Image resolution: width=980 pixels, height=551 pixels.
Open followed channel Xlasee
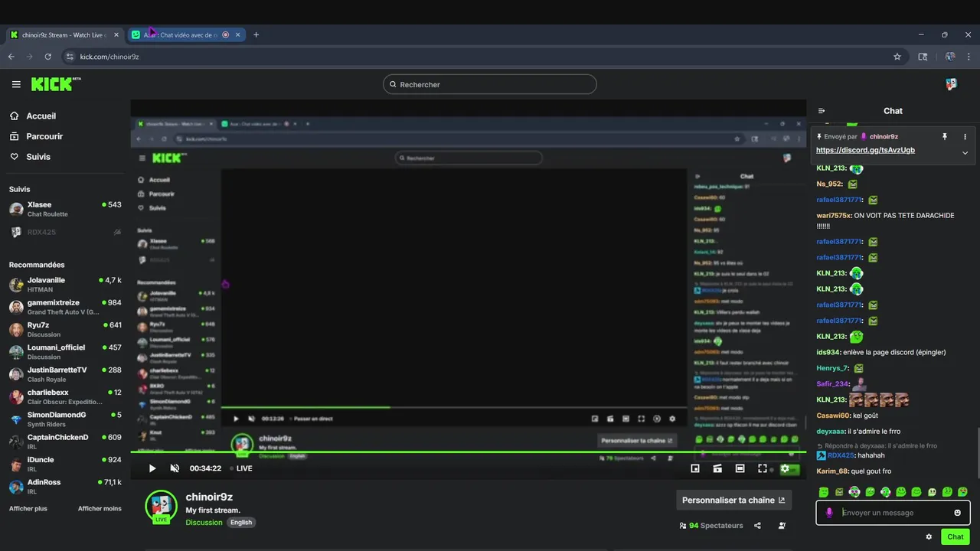(x=65, y=209)
